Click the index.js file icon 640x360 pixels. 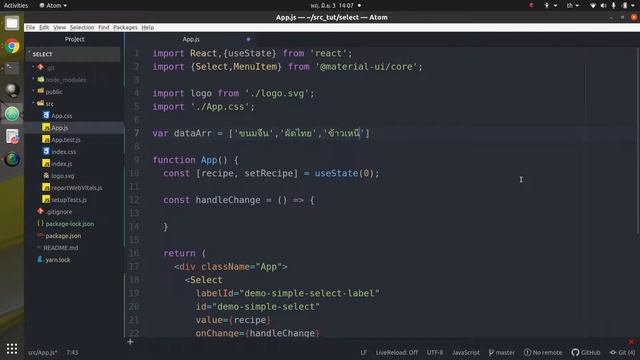(46, 163)
